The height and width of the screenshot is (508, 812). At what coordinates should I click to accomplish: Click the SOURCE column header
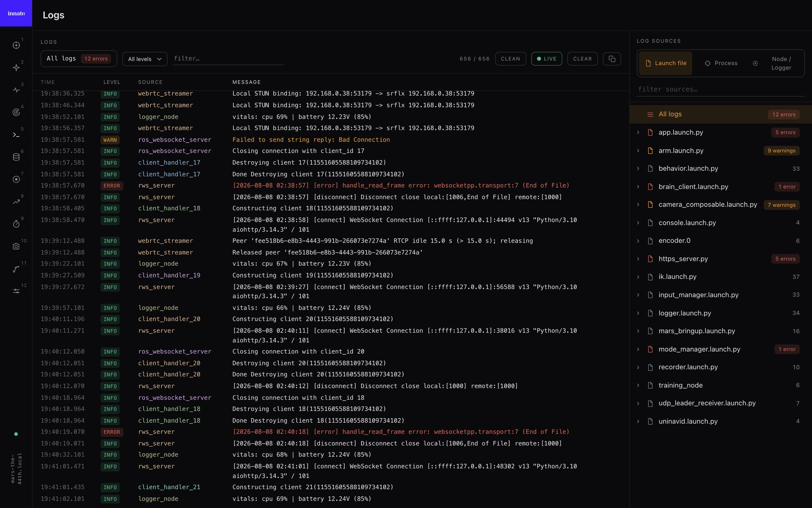click(150, 82)
